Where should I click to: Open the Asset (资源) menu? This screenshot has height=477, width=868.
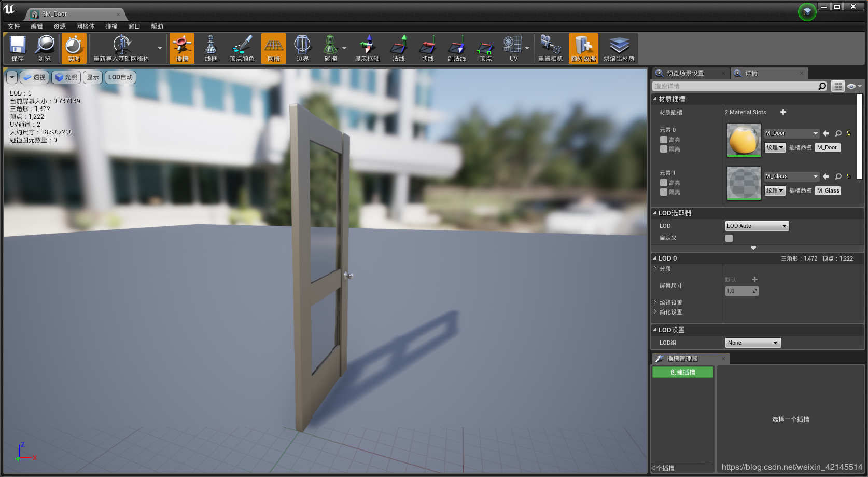tap(60, 26)
